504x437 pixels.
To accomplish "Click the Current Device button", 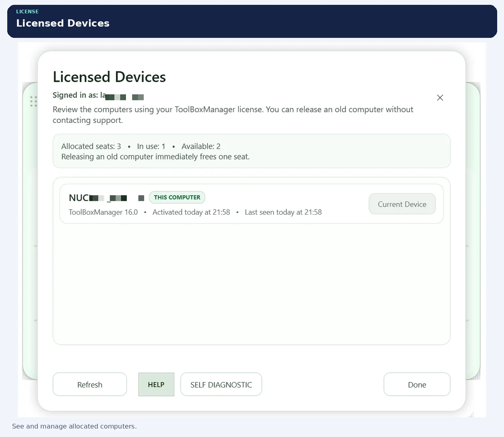I will click(402, 204).
